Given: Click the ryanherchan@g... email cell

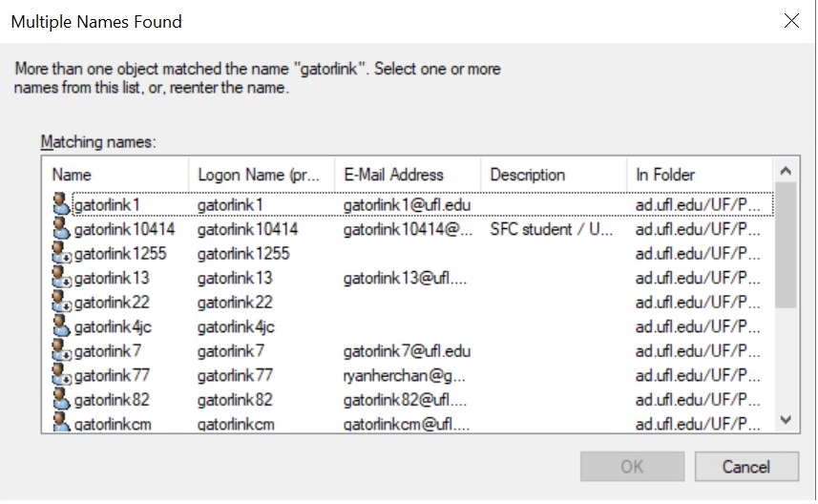Looking at the screenshot, I should (405, 376).
